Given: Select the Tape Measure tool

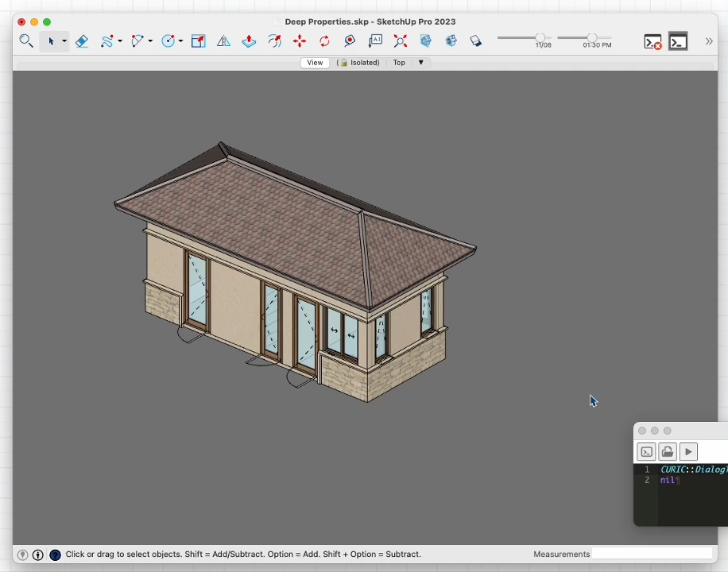Looking at the screenshot, I should (x=350, y=41).
